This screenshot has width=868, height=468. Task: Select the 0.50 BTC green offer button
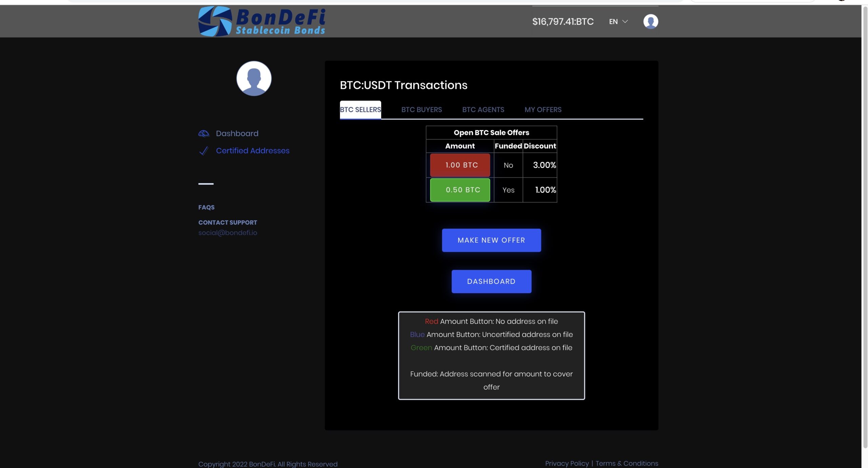(460, 190)
